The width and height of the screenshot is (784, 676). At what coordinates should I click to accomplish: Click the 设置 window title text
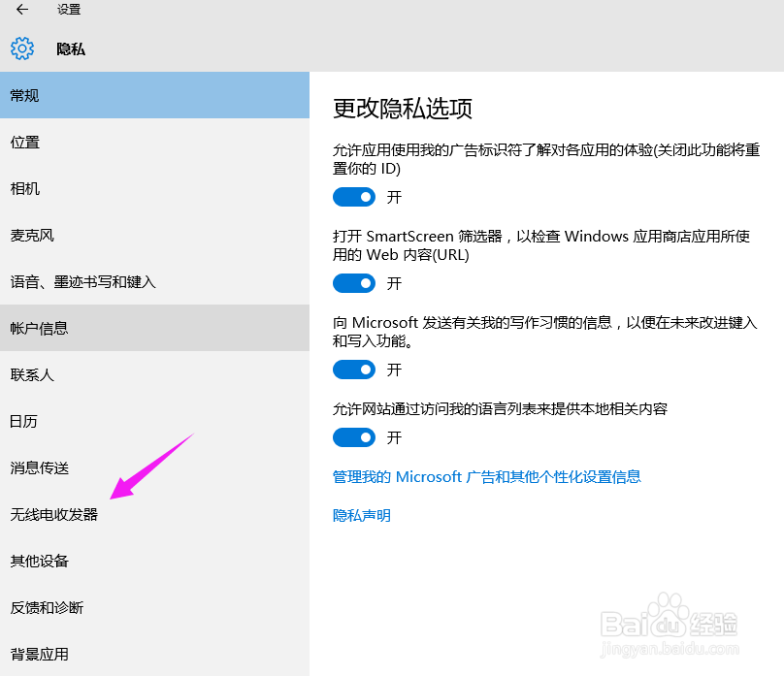69,9
